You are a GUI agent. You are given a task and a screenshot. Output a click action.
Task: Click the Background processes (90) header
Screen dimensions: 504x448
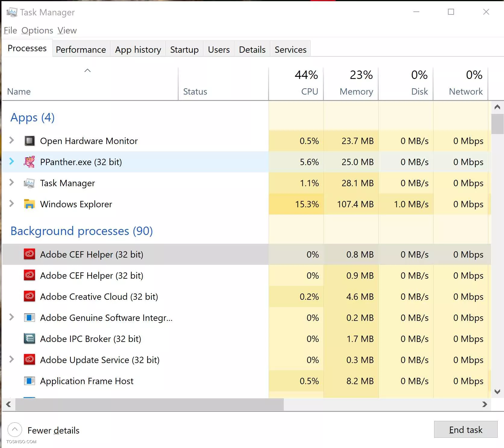(81, 231)
